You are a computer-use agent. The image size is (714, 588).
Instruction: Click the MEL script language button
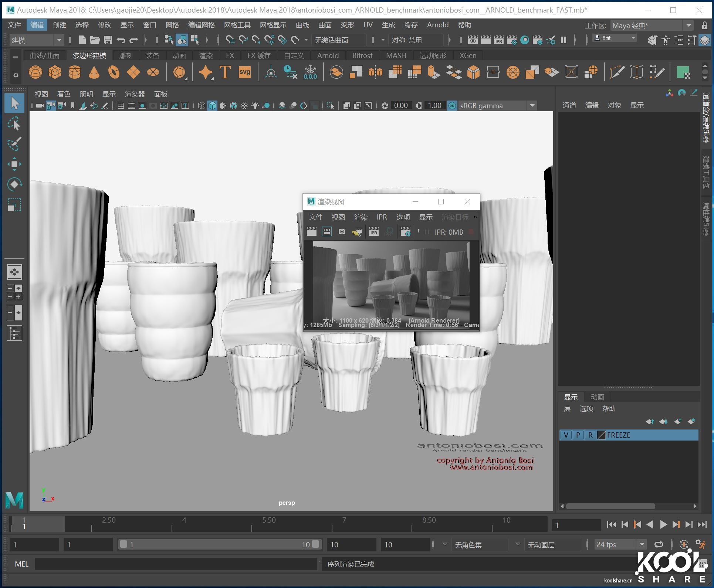(x=21, y=564)
